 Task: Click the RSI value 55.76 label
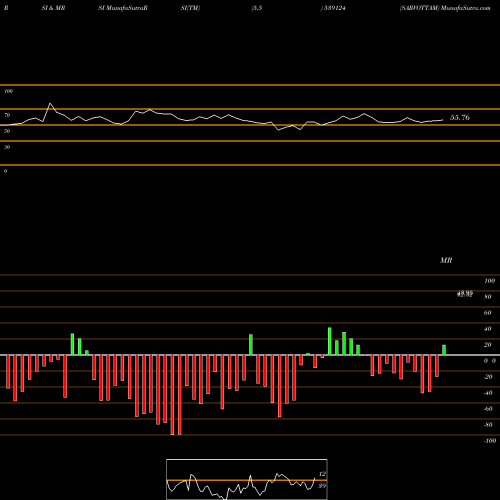click(460, 117)
